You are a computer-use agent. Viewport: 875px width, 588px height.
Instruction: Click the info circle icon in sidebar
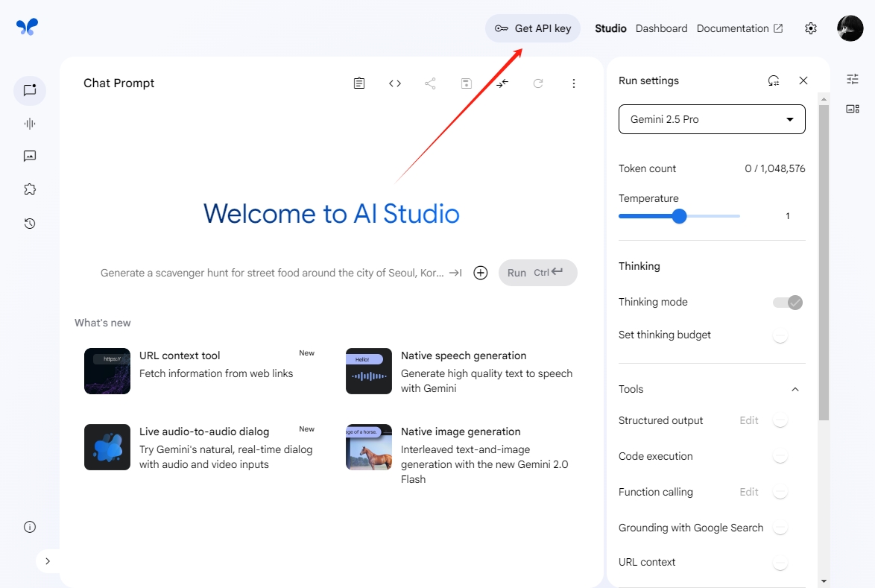[30, 527]
